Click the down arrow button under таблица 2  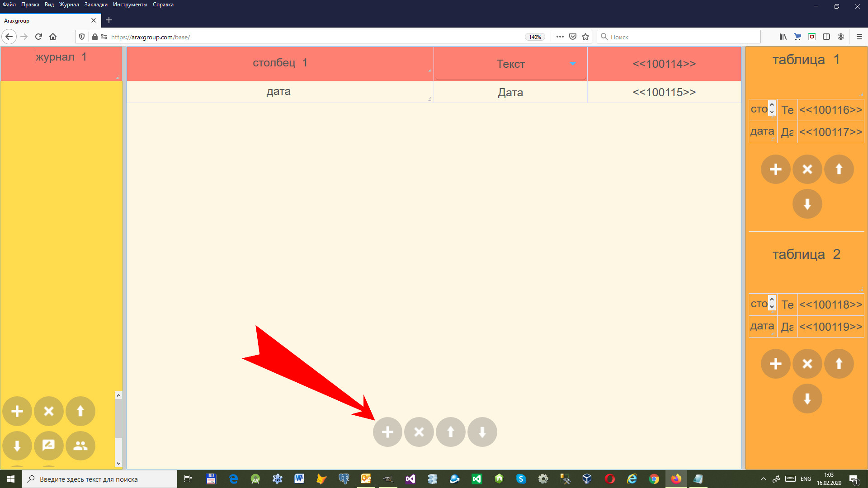click(x=807, y=399)
